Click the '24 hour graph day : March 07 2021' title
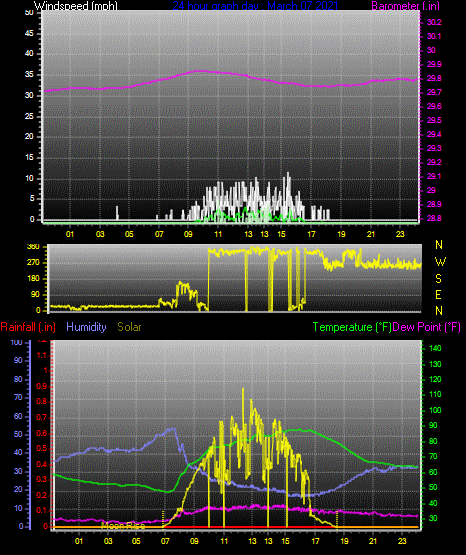 tap(255, 6)
